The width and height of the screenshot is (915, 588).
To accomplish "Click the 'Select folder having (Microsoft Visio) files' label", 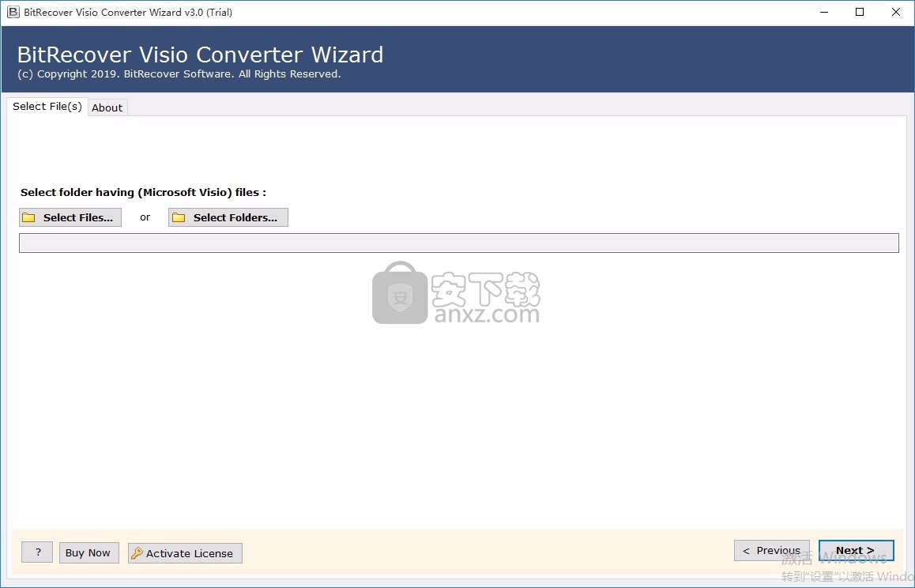I will tap(144, 192).
